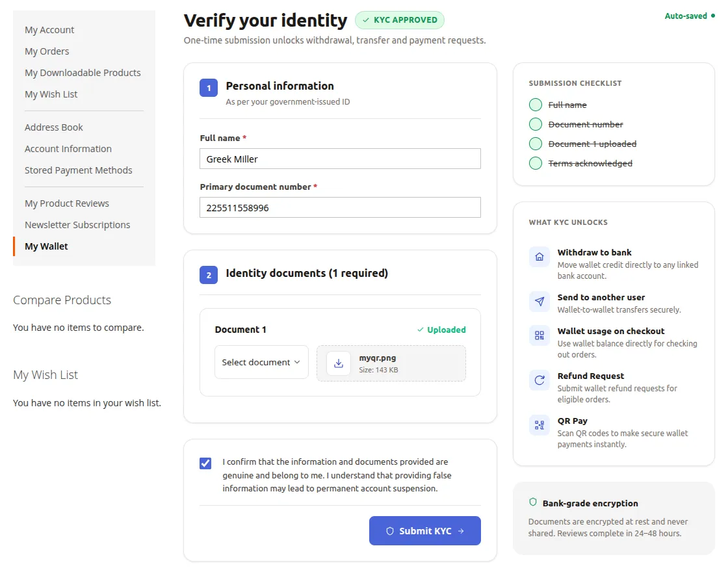The width and height of the screenshot is (728, 572).
Task: Open Stored Payment Methods
Action: (x=79, y=170)
